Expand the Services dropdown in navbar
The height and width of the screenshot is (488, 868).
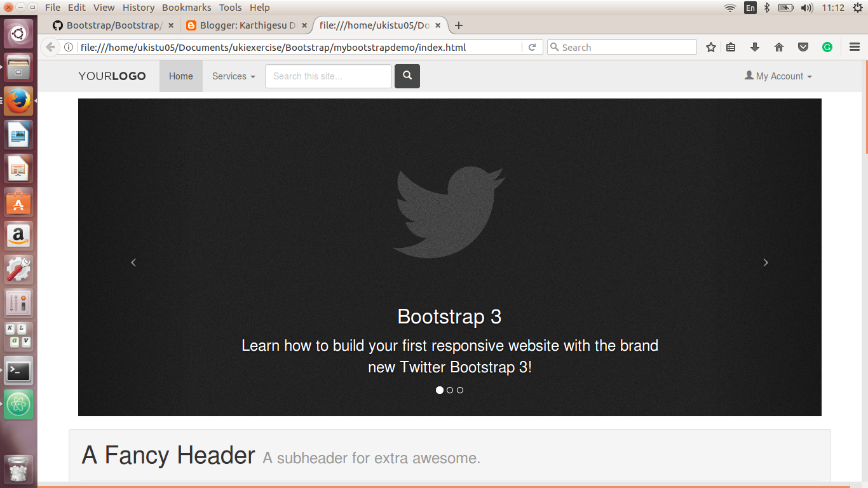pyautogui.click(x=234, y=76)
